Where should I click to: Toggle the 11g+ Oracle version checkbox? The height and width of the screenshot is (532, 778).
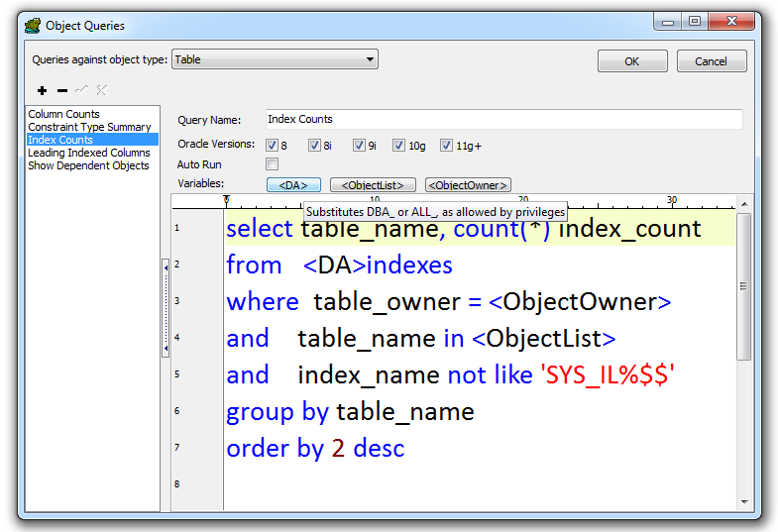point(446,146)
